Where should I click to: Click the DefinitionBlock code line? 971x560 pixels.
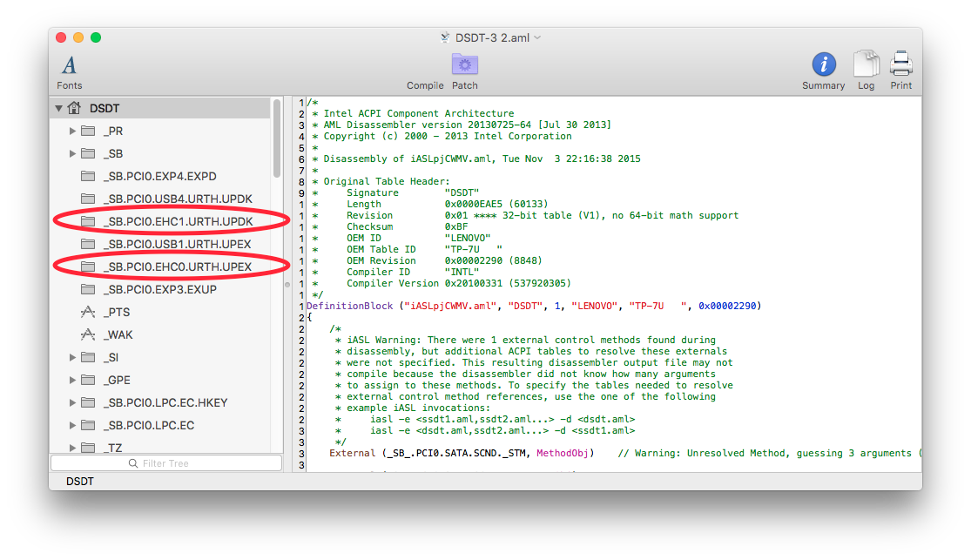(534, 306)
